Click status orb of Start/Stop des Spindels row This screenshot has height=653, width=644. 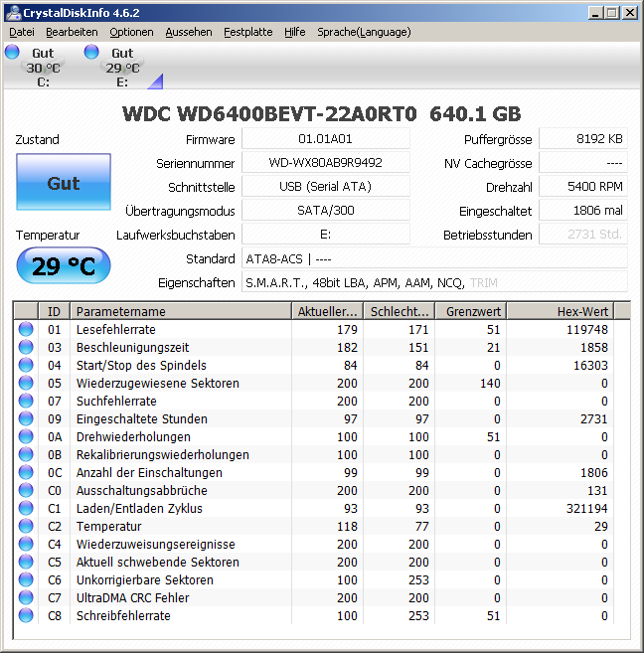click(x=26, y=365)
